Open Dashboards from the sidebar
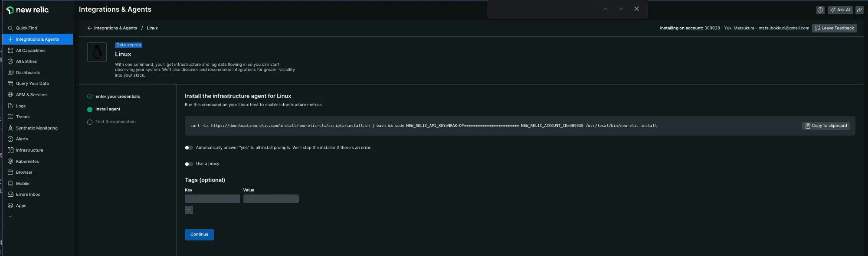 tap(28, 73)
